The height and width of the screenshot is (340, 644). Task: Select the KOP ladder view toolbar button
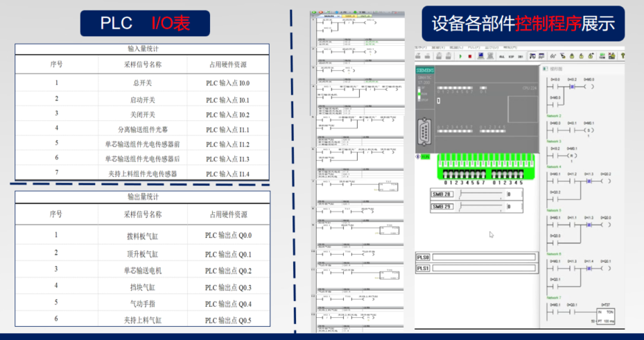(512, 57)
